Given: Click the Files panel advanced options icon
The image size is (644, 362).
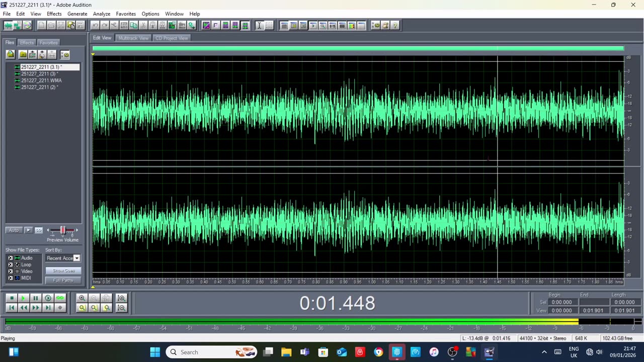Looking at the screenshot, I should point(64,54).
